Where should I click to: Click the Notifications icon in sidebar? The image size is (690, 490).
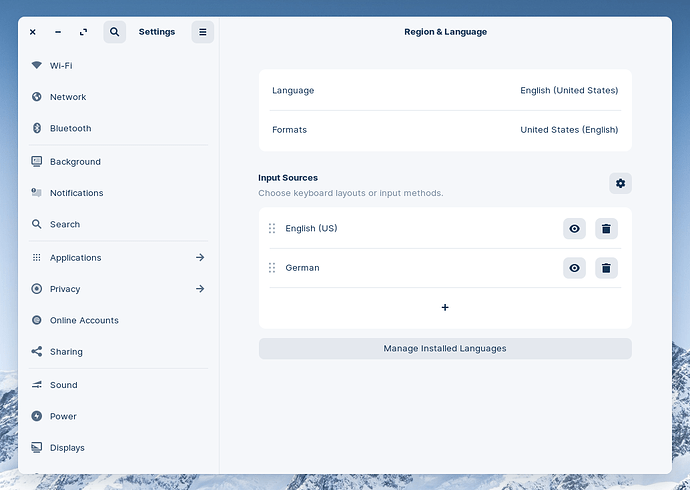click(x=37, y=193)
